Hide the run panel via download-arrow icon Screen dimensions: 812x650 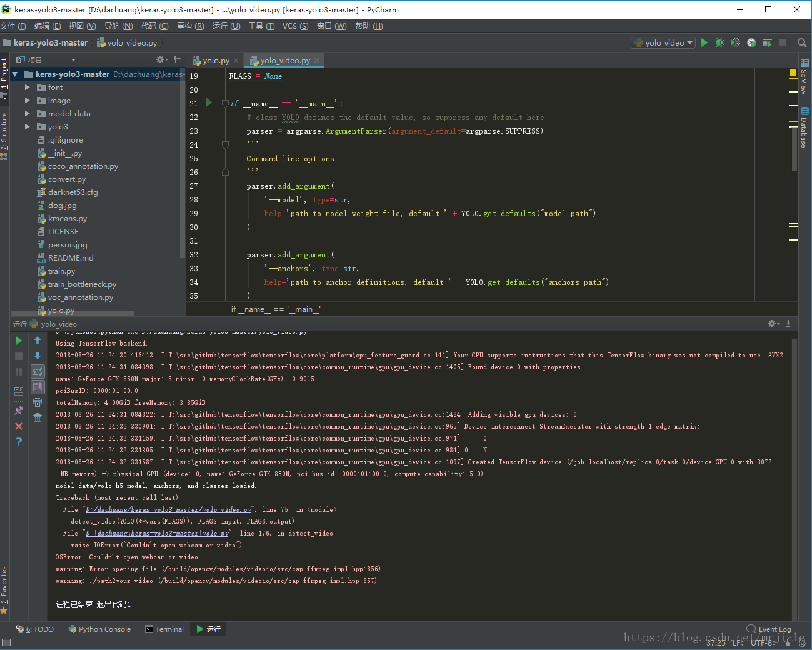789,324
